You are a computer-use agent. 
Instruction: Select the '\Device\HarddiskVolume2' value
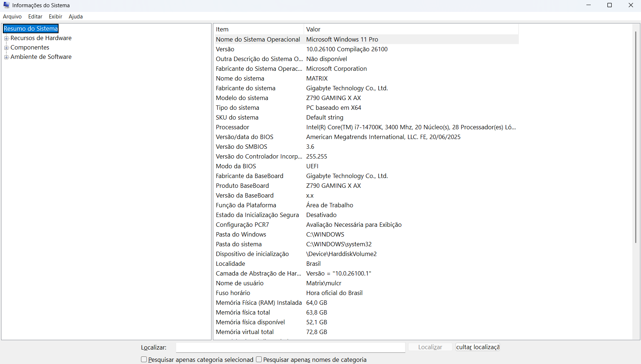(x=341, y=254)
